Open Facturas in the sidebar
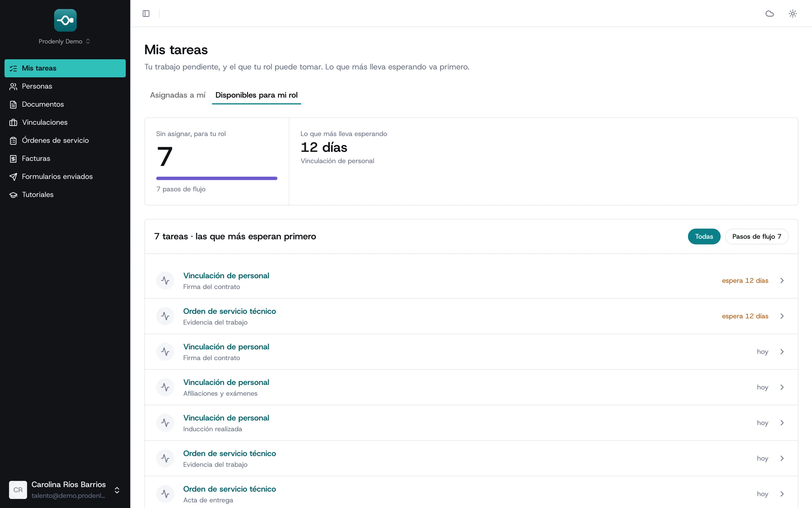Screen dimensions: 812x508 [65, 159]
